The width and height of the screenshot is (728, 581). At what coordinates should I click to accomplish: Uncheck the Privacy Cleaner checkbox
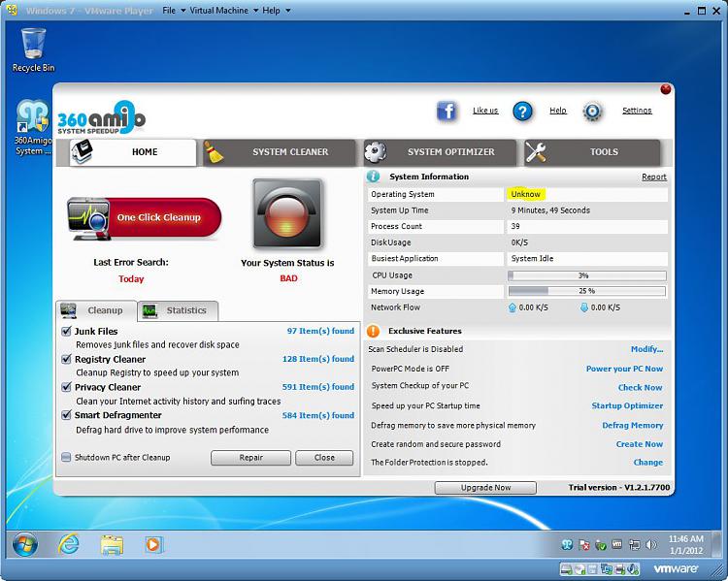66,387
